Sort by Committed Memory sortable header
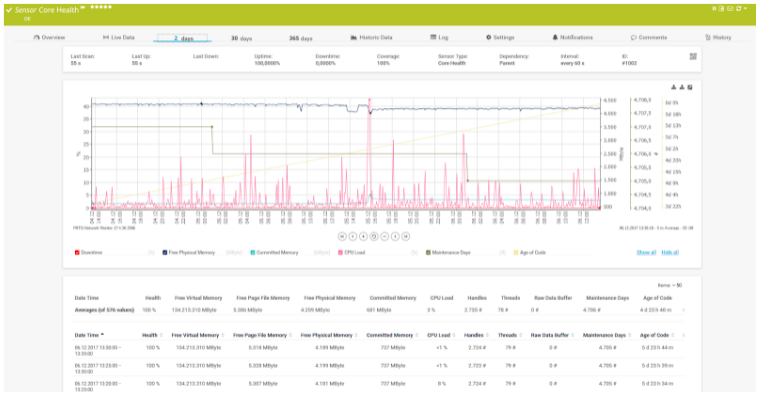The width and height of the screenshot is (762, 397). [x=392, y=335]
